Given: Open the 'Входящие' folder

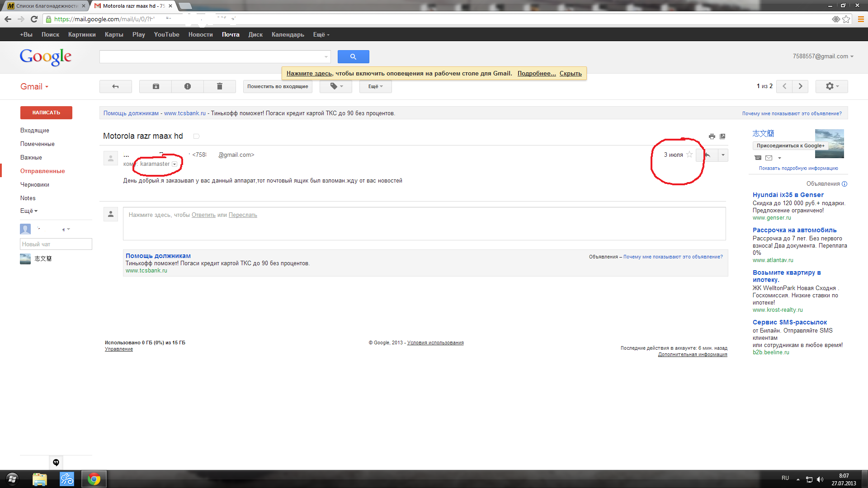Looking at the screenshot, I should [35, 130].
